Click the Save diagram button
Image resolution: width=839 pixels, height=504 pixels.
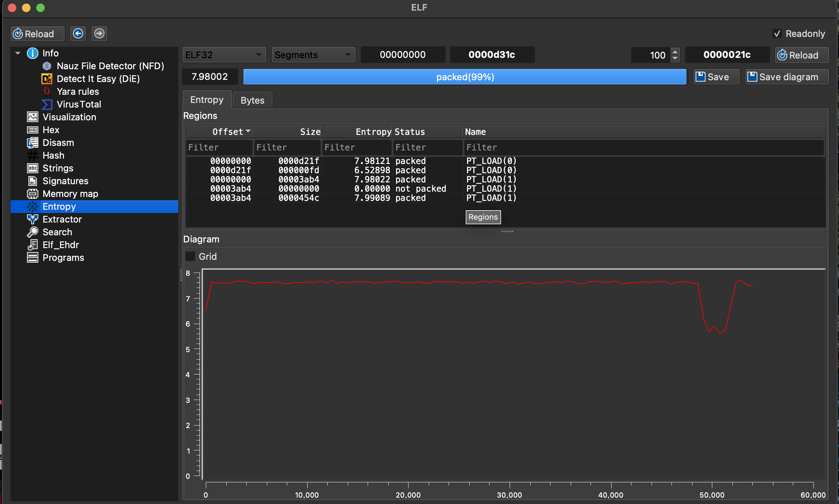tap(786, 77)
